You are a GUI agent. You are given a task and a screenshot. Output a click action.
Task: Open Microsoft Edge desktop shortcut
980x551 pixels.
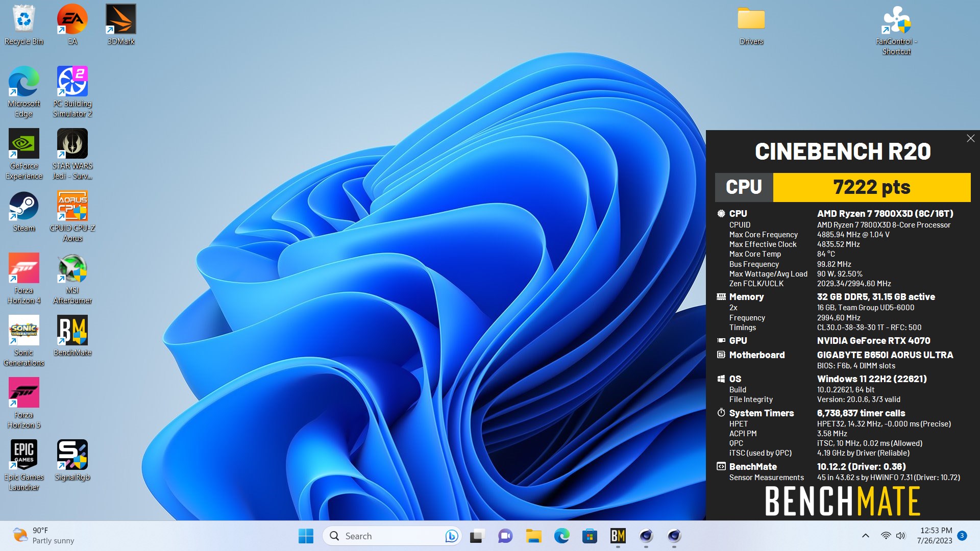[23, 92]
